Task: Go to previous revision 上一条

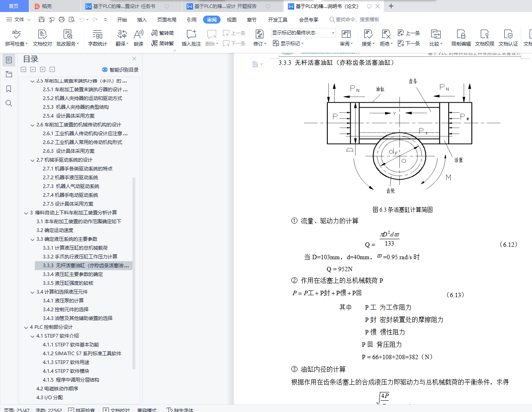Action: click(x=409, y=33)
